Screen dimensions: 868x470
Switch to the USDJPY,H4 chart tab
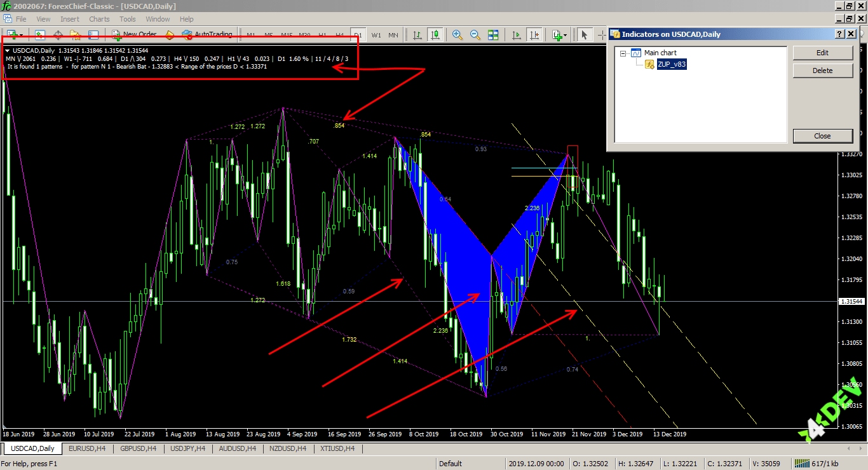tap(187, 448)
